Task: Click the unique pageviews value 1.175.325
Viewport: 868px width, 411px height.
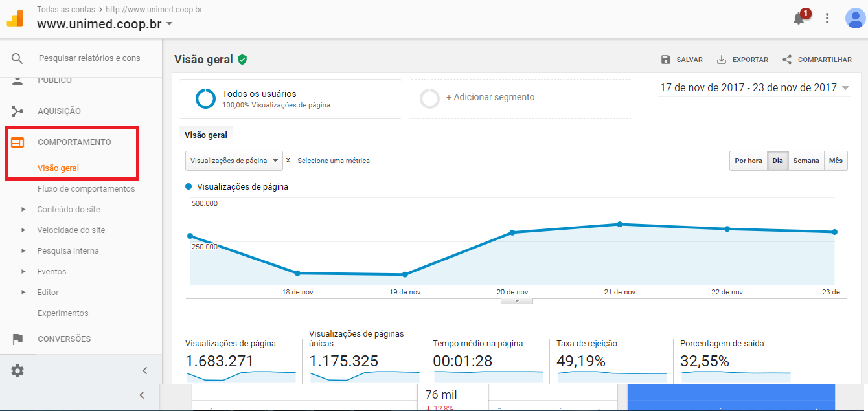Action: (344, 361)
